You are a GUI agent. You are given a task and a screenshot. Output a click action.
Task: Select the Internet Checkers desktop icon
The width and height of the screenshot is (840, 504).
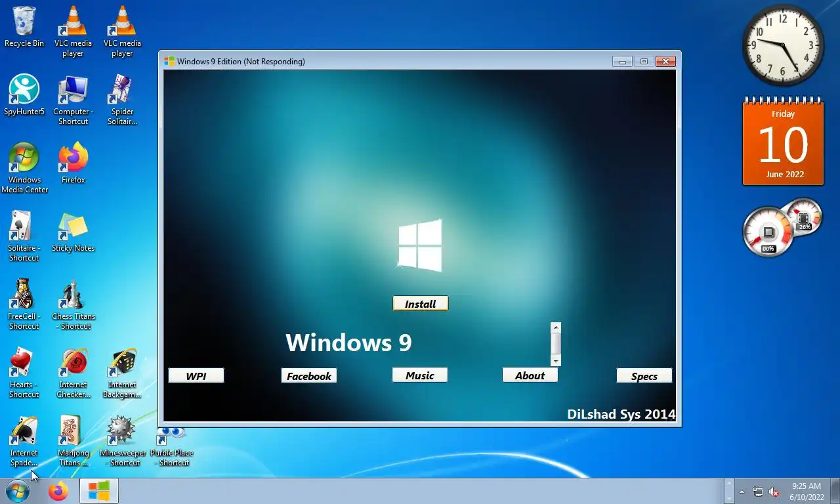[73, 372]
